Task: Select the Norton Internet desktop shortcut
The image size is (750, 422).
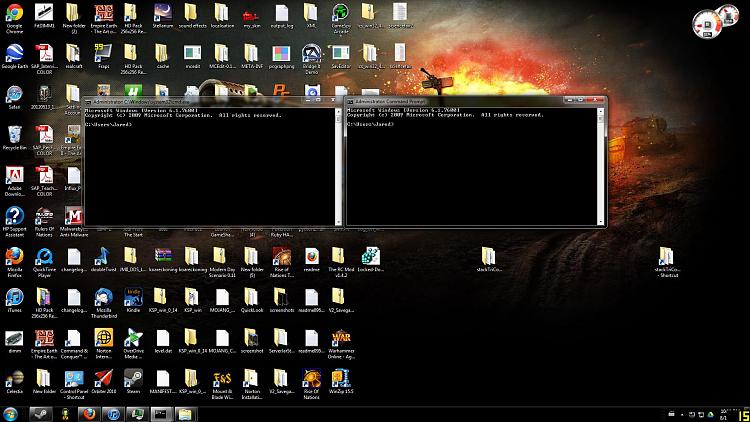Action: [x=103, y=344]
